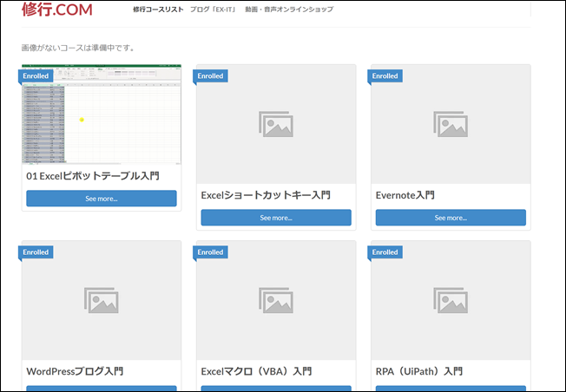Click the 修行.COM site logo
The image size is (566, 392).
(x=57, y=10)
